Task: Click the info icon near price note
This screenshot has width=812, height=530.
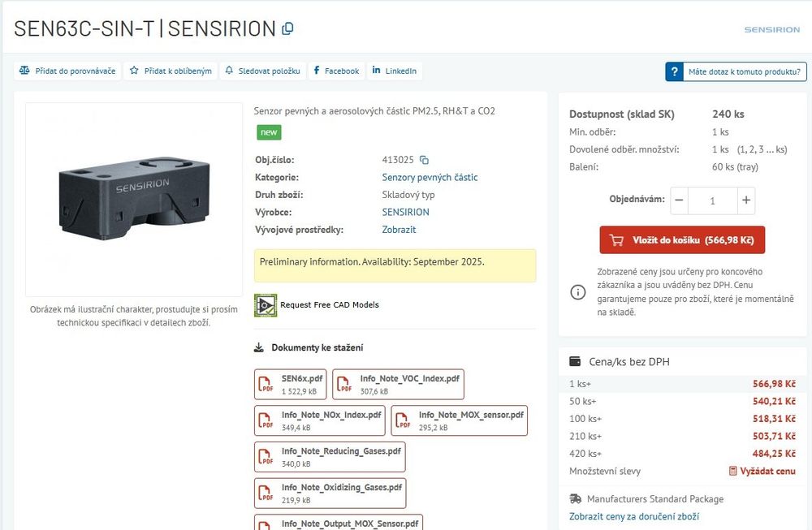Action: (x=577, y=292)
